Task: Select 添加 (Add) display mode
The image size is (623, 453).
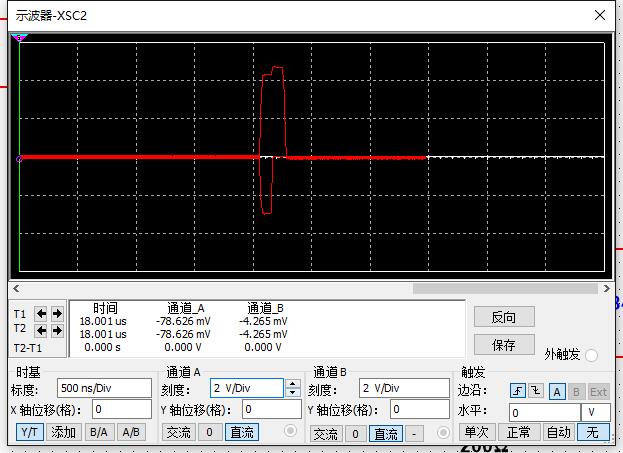Action: pyautogui.click(x=64, y=432)
